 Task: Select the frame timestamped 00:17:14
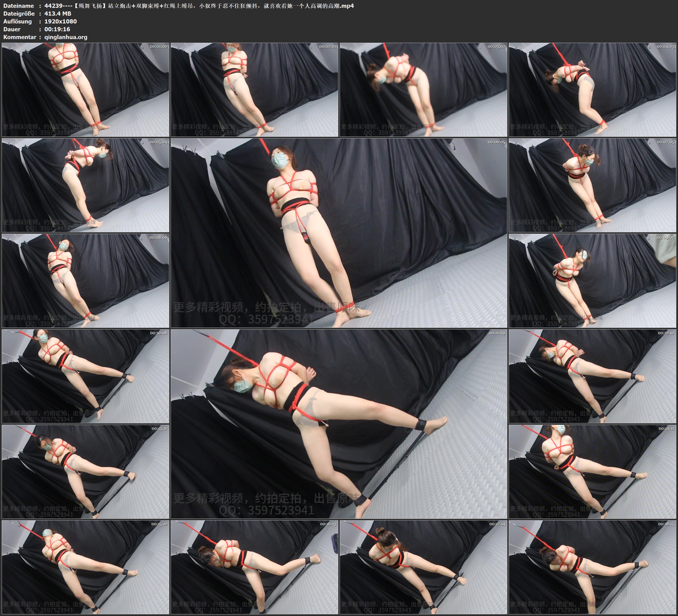424,567
